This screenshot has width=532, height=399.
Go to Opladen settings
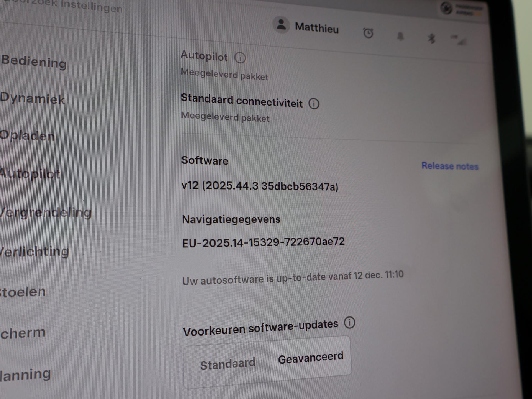pyautogui.click(x=27, y=136)
